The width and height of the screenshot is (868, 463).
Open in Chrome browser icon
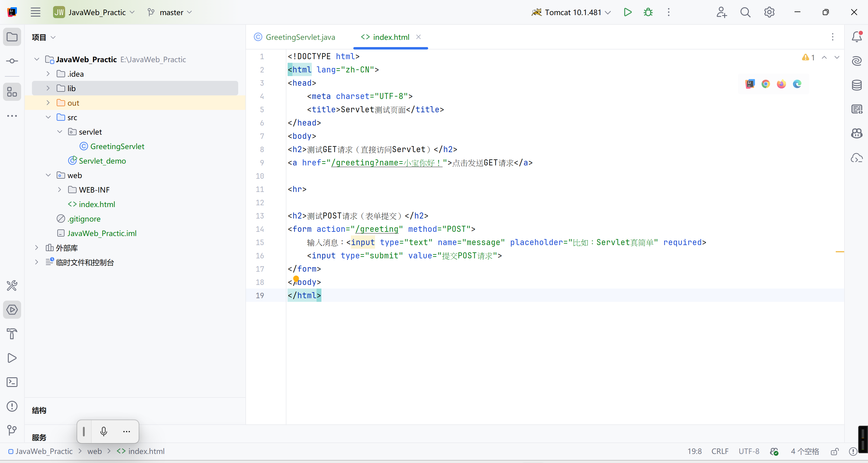pyautogui.click(x=765, y=84)
